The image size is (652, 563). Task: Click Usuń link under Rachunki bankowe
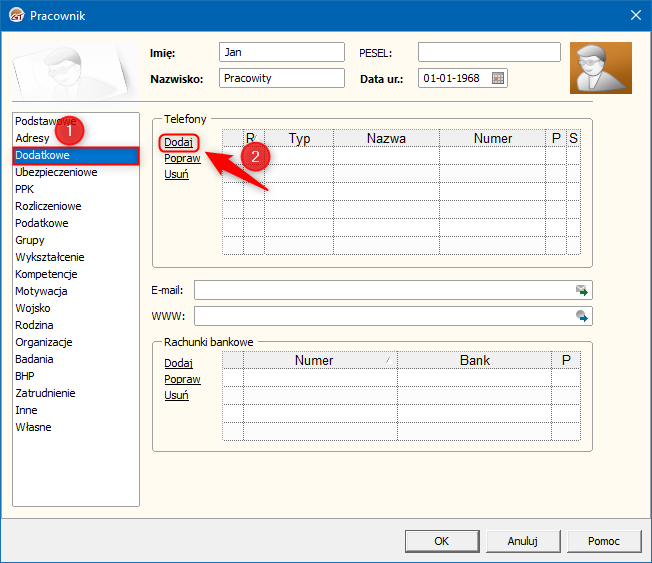tap(176, 395)
